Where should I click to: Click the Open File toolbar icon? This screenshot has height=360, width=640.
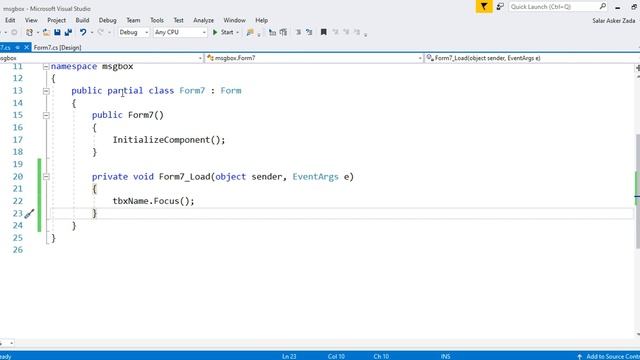click(x=47, y=32)
